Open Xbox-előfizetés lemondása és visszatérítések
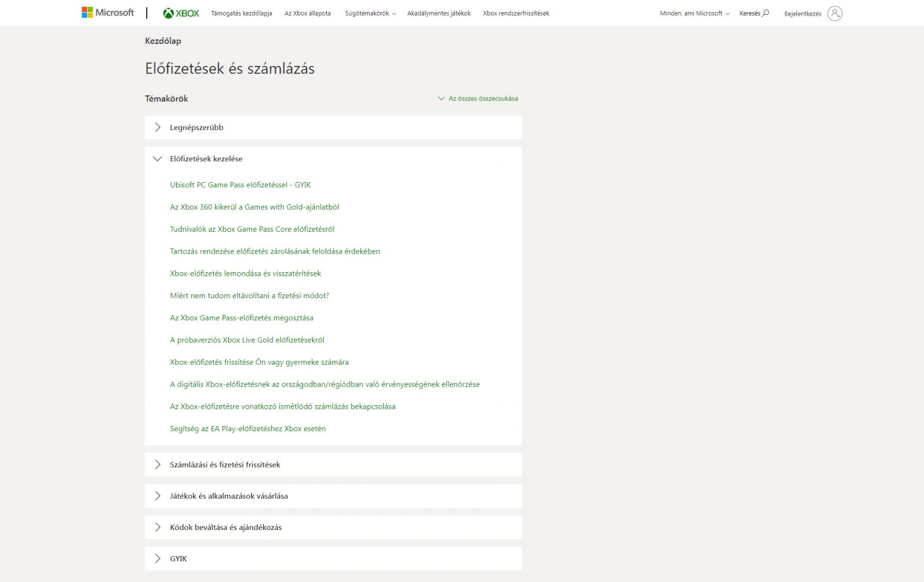The width and height of the screenshot is (924, 582). click(245, 273)
